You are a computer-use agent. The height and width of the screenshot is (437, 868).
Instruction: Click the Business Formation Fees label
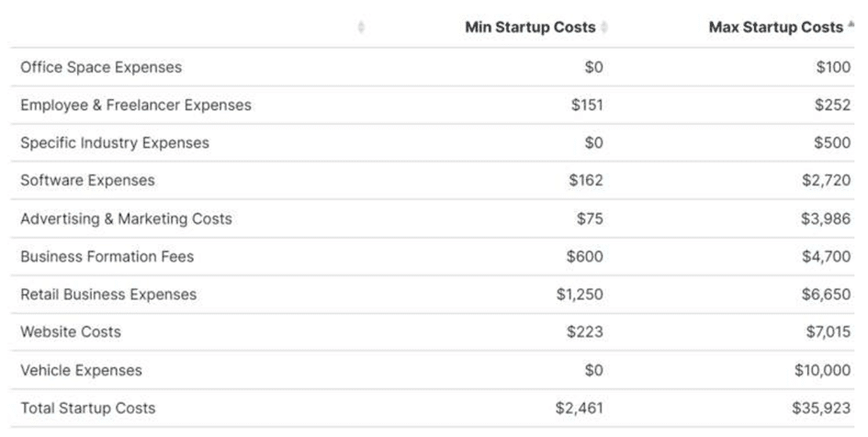107,257
